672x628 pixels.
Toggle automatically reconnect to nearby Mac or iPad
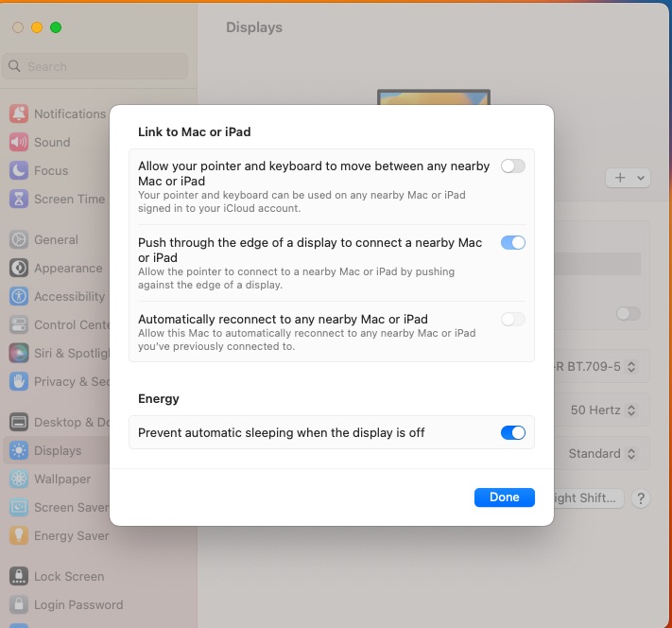(x=513, y=319)
